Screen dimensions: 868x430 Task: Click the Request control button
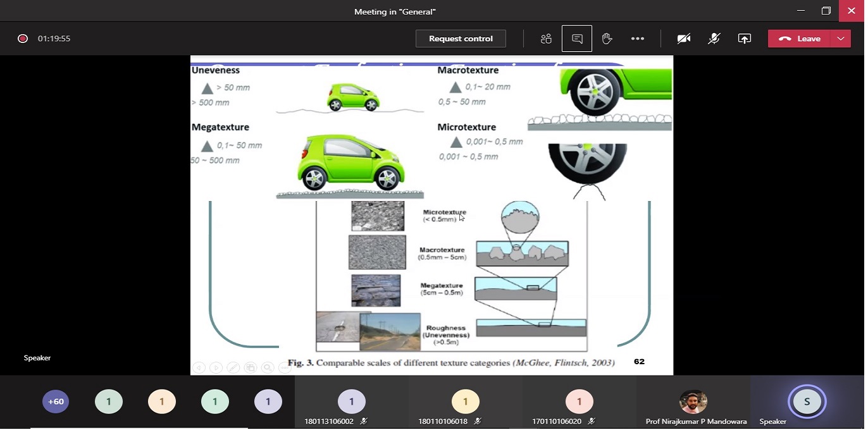[461, 39]
